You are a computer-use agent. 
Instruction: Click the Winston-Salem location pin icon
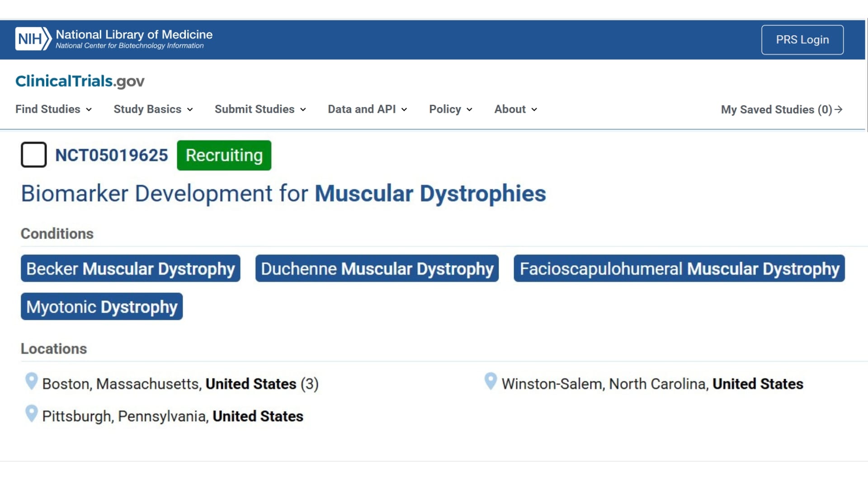coord(491,381)
